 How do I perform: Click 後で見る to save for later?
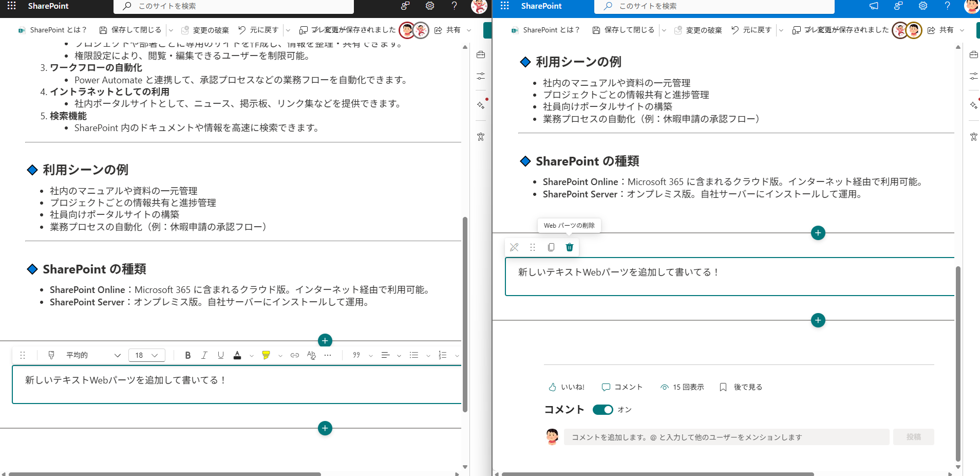tap(741, 387)
